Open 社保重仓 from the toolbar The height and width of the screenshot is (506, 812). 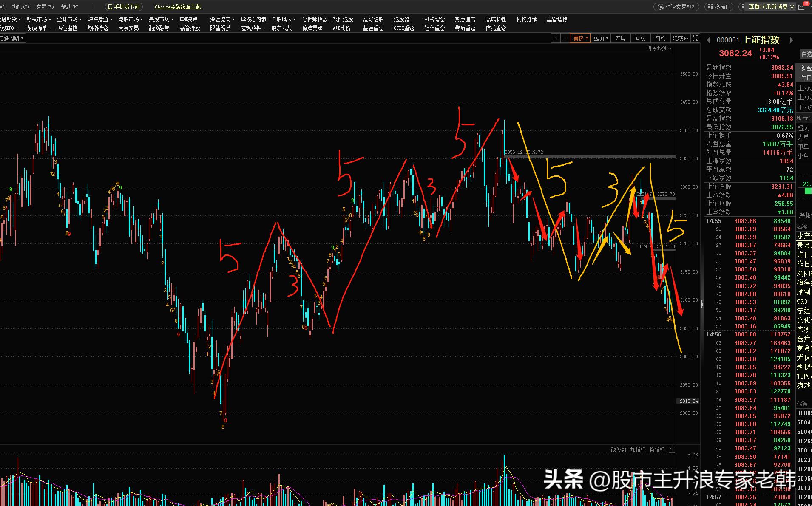(434, 28)
